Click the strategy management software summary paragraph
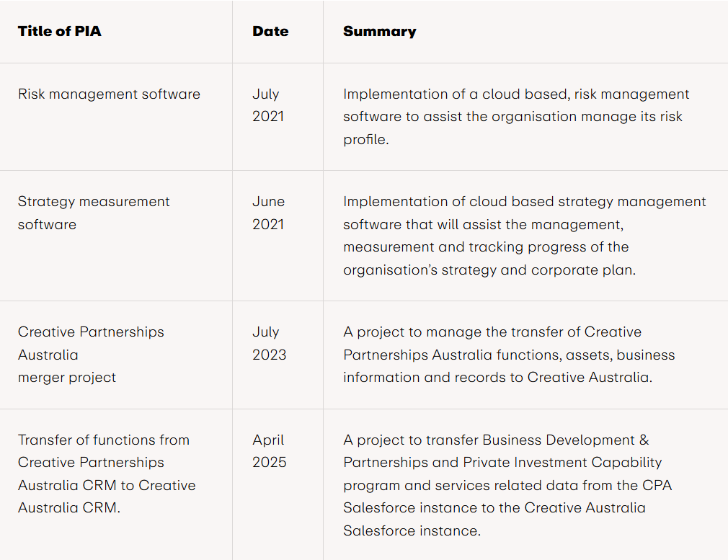The image size is (728, 560). tap(524, 236)
